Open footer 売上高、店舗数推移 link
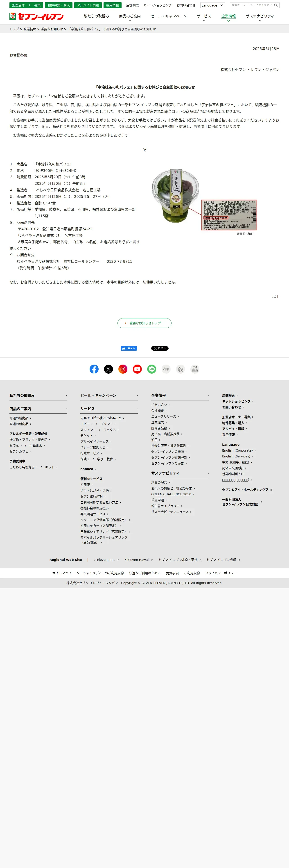The height and width of the screenshot is (868, 289). 167,434
